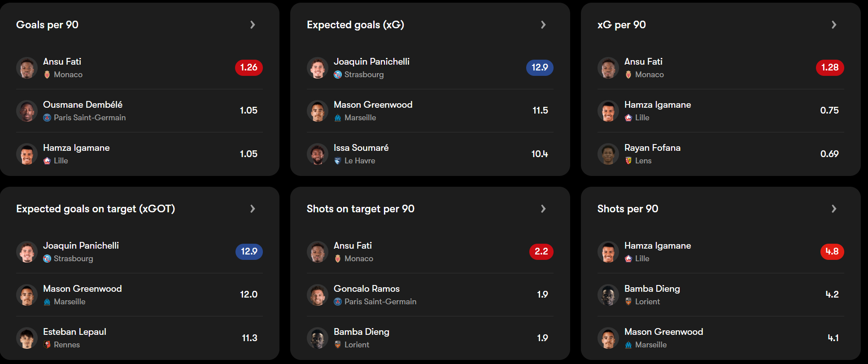This screenshot has width=868, height=364.
Task: Click the red 1.26 goals badge
Action: coord(249,67)
